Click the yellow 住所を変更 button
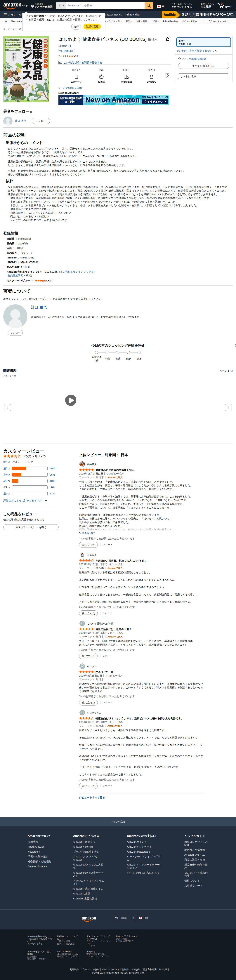The height and width of the screenshot is (980, 236). tap(92, 27)
